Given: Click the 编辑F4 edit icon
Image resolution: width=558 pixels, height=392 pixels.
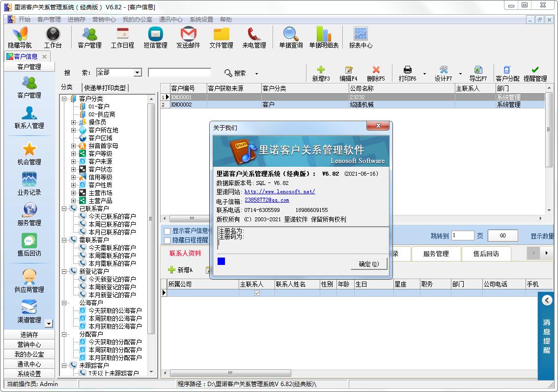Looking at the screenshot, I should 348,74.
